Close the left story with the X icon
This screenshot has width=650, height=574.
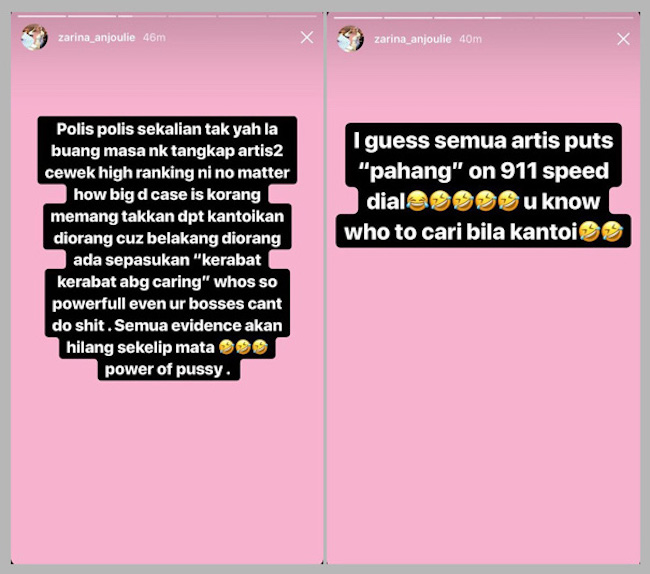pyautogui.click(x=307, y=38)
